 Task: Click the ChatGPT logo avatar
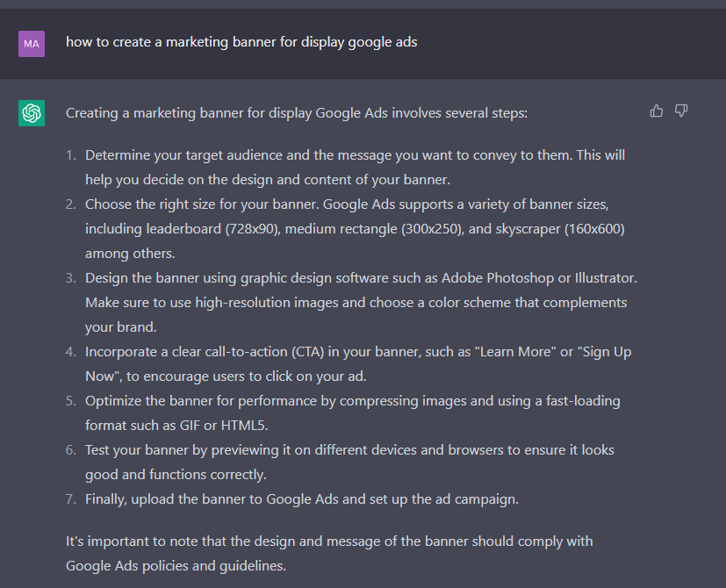32,112
